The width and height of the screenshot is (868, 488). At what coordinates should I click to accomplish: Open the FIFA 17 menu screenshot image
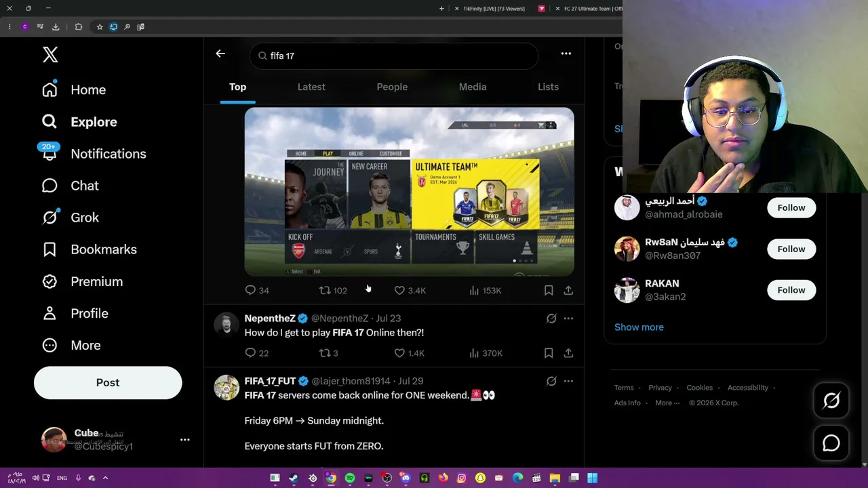(409, 192)
